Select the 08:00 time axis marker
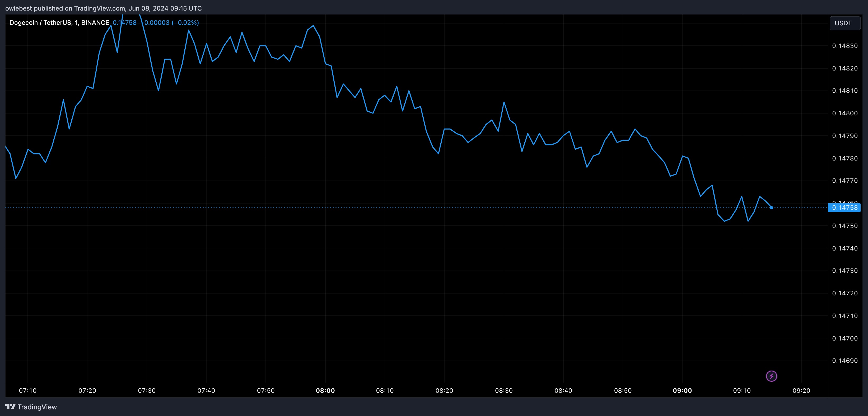This screenshot has height=416, width=868. point(325,390)
